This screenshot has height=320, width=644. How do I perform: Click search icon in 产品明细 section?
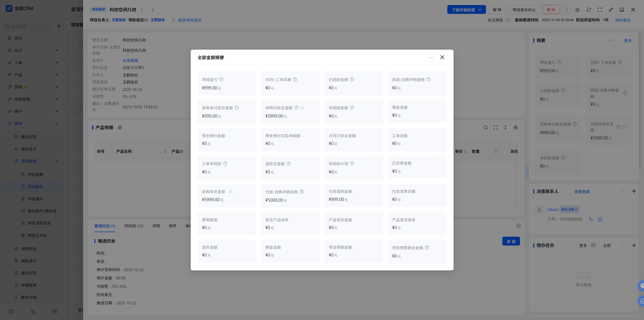click(x=486, y=128)
